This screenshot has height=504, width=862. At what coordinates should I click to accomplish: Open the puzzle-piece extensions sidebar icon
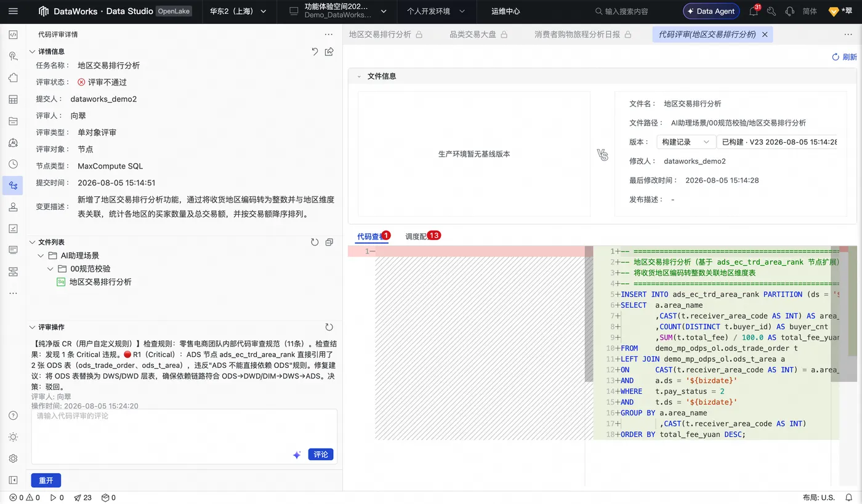(13, 78)
